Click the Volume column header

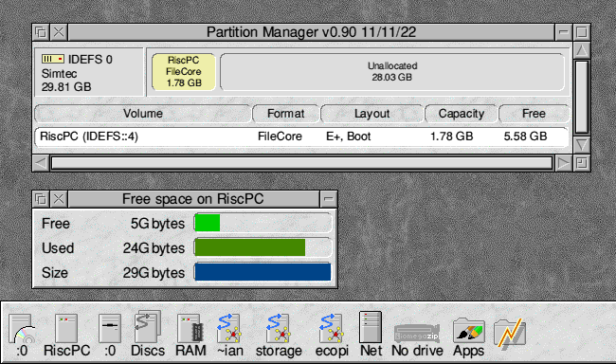coord(142,114)
